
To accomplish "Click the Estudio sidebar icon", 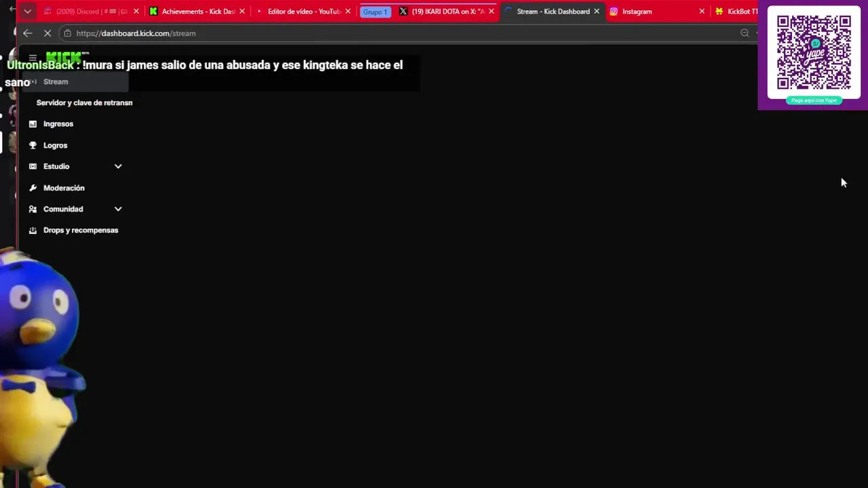I will (33, 167).
